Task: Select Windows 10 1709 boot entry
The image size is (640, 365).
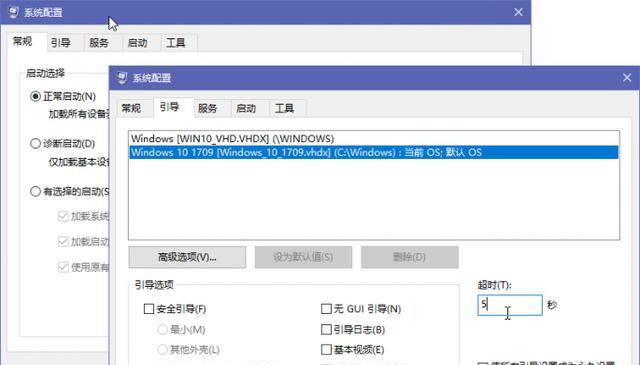Action: 373,152
